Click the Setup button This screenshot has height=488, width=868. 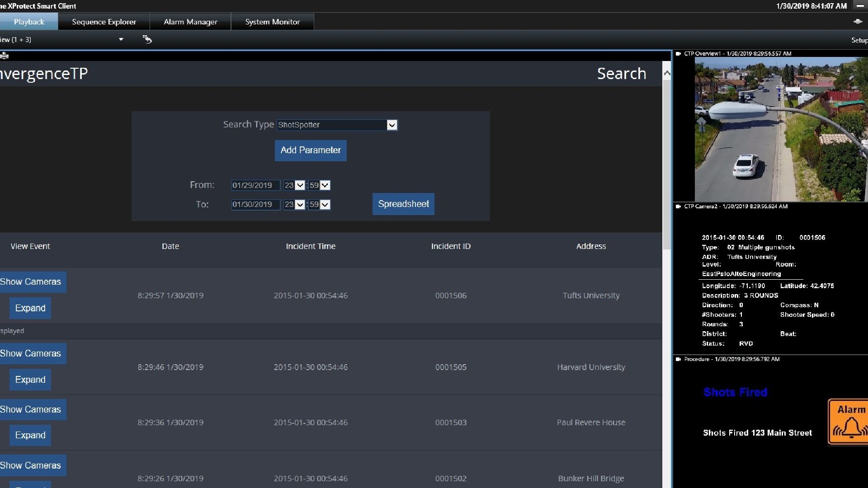point(859,40)
